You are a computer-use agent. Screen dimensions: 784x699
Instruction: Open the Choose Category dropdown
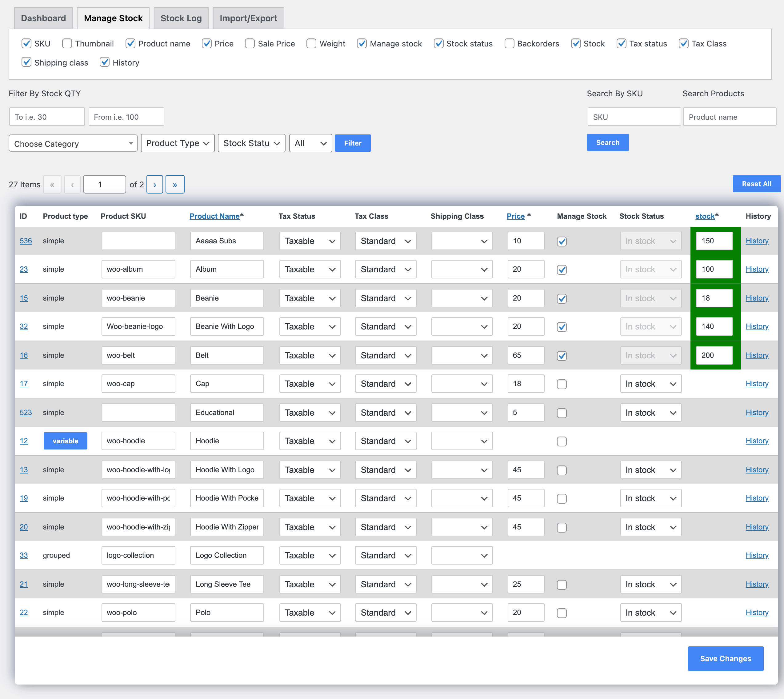(73, 143)
